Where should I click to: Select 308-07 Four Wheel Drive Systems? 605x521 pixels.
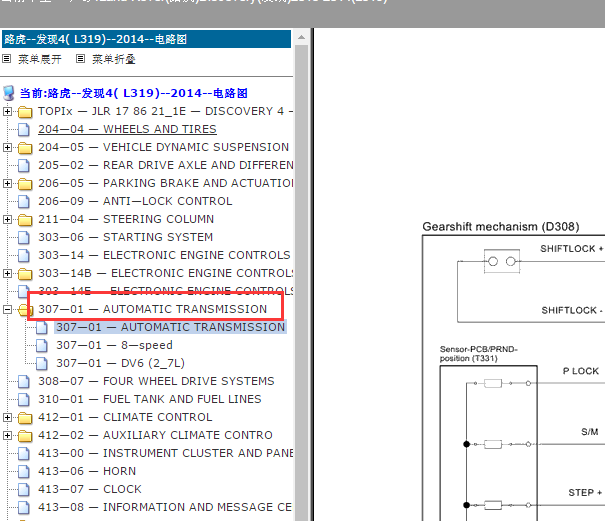(x=156, y=381)
